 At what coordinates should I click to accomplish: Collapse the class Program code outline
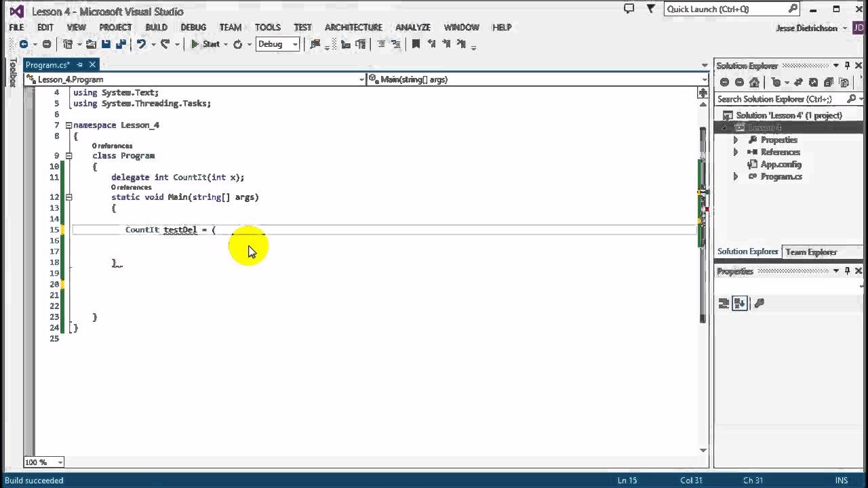[68, 156]
